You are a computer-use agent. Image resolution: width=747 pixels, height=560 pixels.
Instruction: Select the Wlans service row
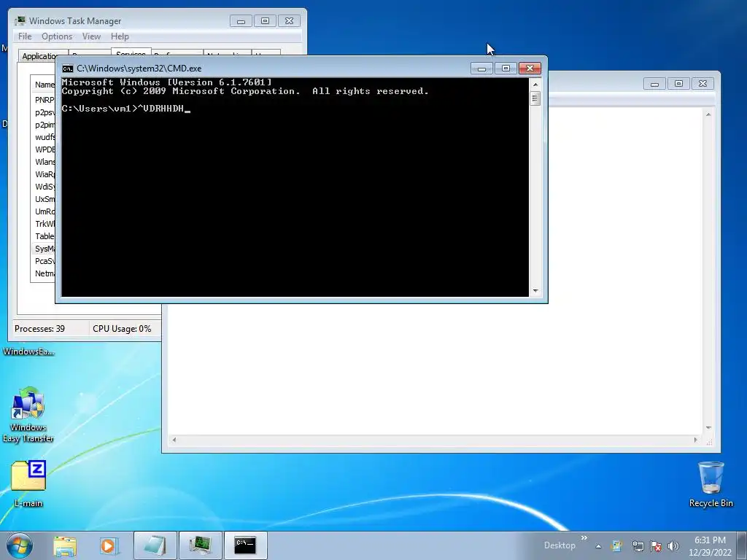[44, 162]
